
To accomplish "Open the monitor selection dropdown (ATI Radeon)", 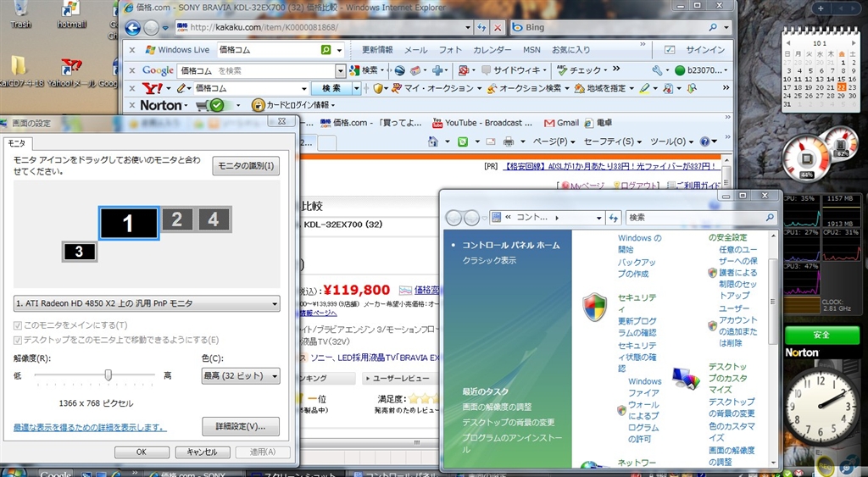I will [147, 304].
